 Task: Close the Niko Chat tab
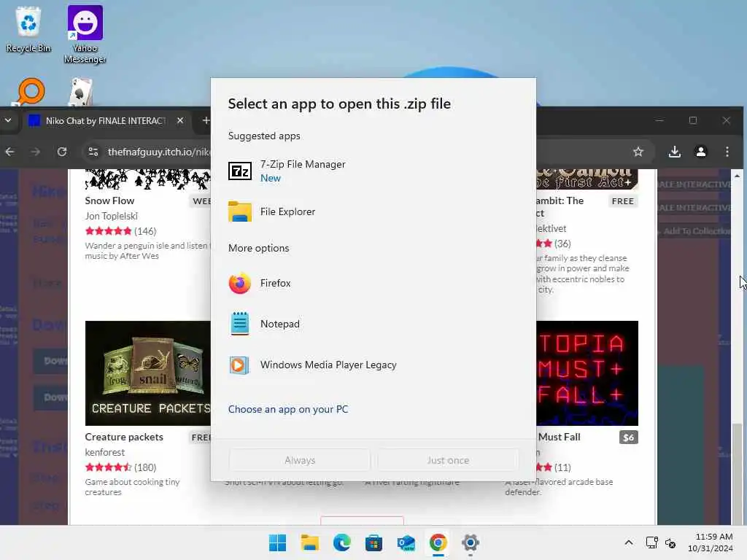180,121
